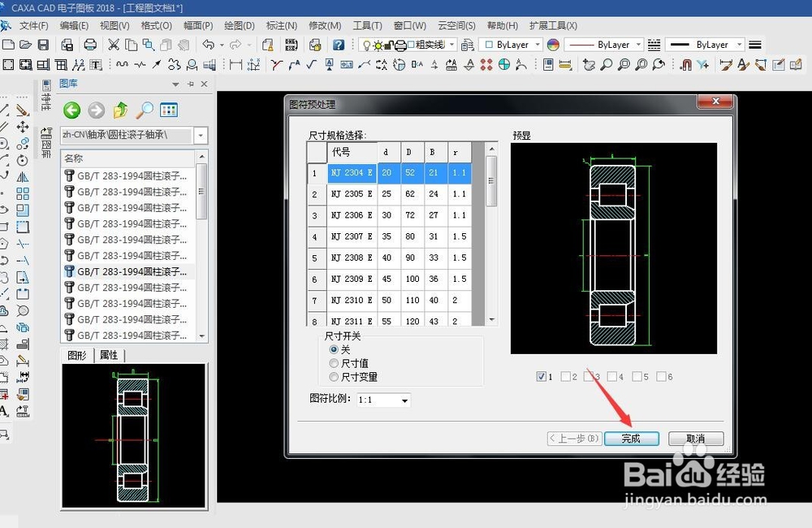Switch to the 属性 tab
The height and width of the screenshot is (528, 812).
click(109, 355)
